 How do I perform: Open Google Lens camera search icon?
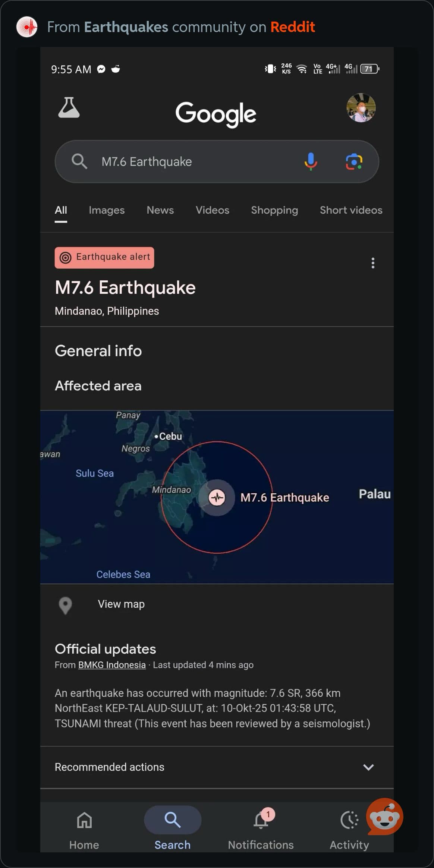click(353, 161)
